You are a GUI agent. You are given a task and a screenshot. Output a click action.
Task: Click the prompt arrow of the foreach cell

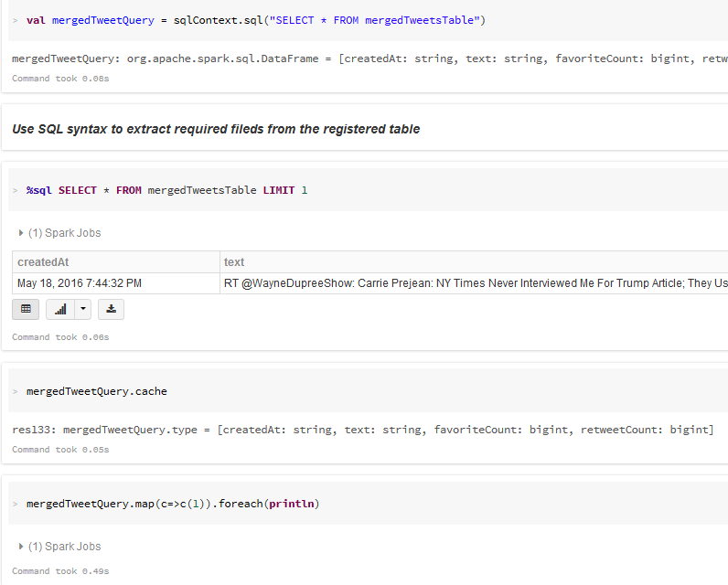(x=16, y=504)
